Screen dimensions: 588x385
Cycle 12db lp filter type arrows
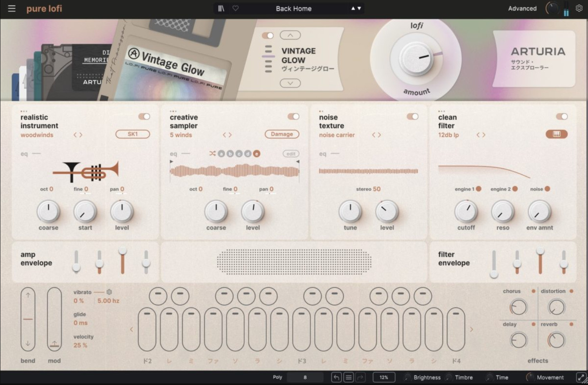click(x=481, y=135)
